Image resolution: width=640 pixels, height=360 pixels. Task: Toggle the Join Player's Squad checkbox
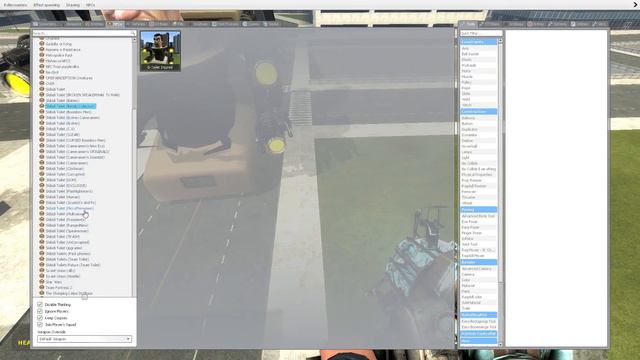40,324
